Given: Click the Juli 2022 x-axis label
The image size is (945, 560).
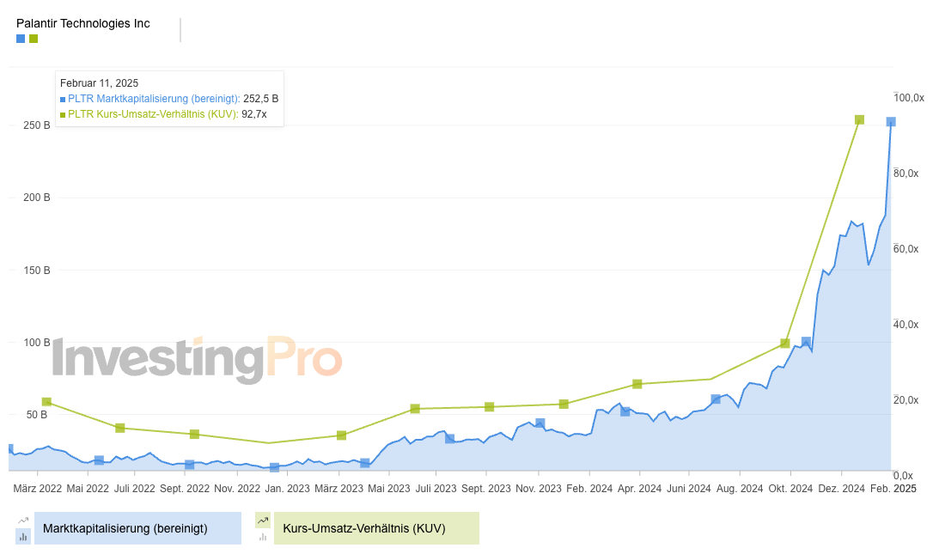Looking at the screenshot, I should pos(134,488).
